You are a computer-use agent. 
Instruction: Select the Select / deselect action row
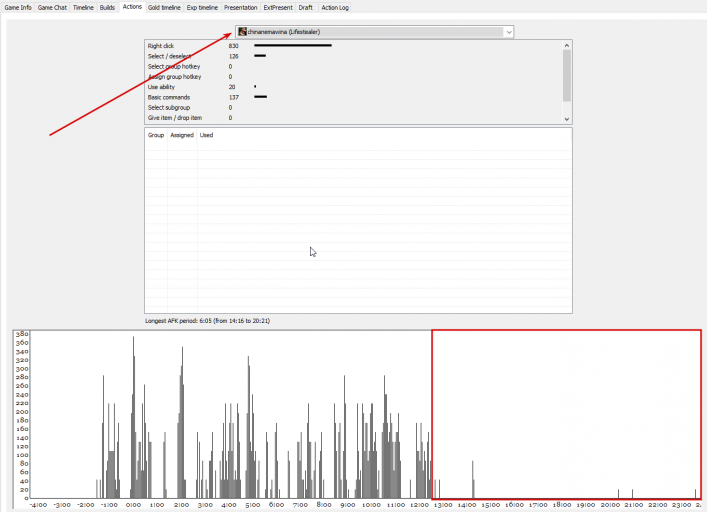click(354, 56)
